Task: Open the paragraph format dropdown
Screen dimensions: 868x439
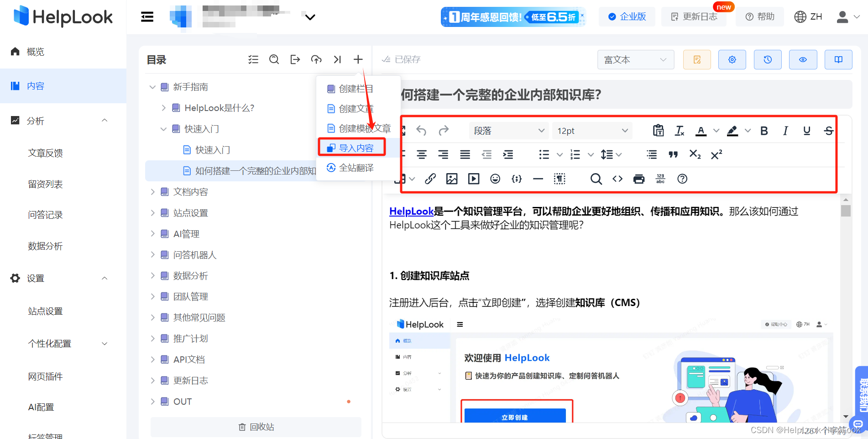Action: [508, 131]
